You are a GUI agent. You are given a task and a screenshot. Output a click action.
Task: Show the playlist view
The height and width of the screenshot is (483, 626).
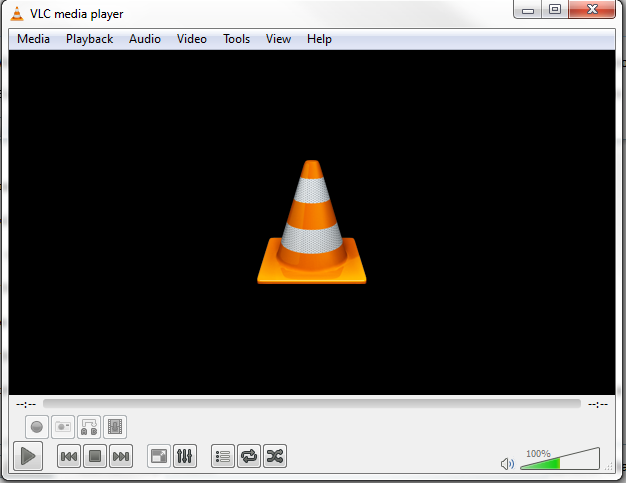[x=223, y=457]
